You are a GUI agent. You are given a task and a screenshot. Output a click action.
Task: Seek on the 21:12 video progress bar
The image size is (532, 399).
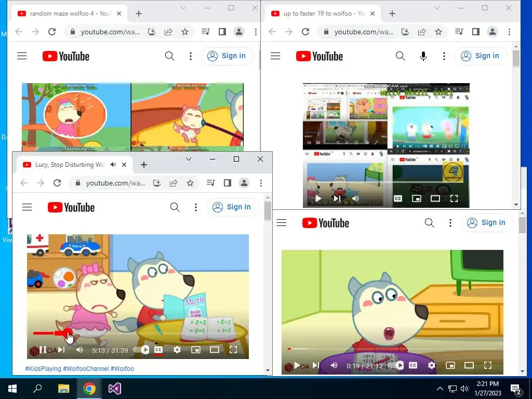click(393, 349)
